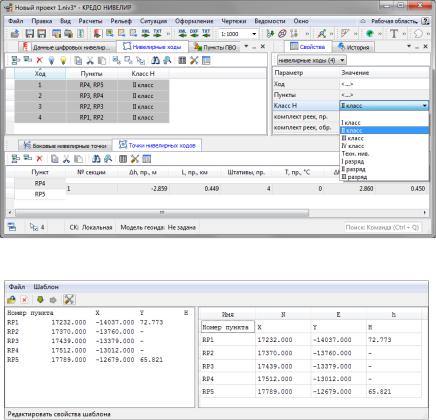Click the scissors icon in the Точки нивелирных ходов toolbar
Image resolution: width=436 pixels, height=420 pixels.
(66, 159)
